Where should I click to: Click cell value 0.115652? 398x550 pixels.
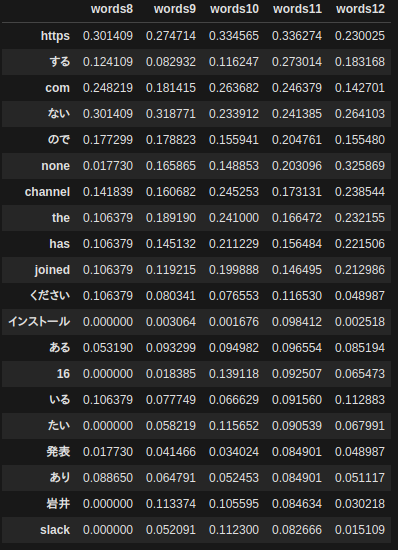point(234,425)
